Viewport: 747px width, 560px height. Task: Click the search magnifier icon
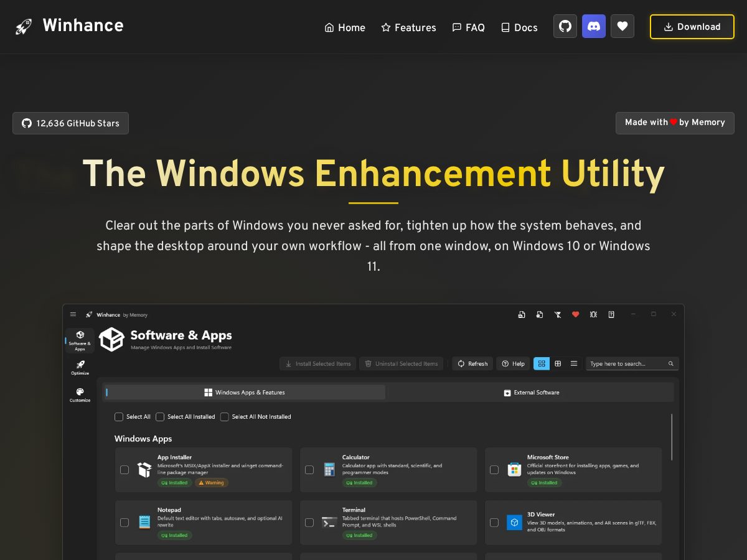tap(671, 363)
